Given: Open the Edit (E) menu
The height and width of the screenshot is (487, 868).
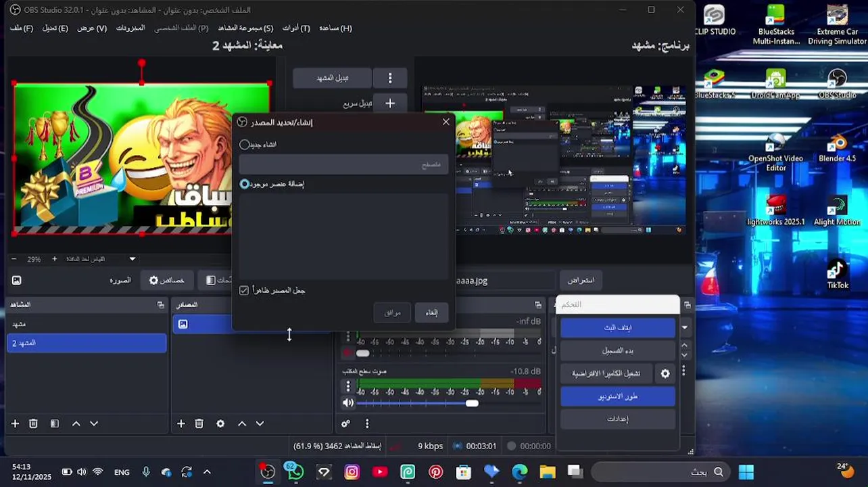Looking at the screenshot, I should pos(55,28).
